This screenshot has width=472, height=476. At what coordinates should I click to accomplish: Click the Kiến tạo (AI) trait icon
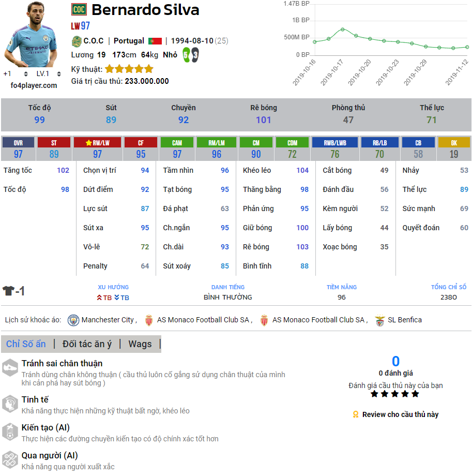pos(10,432)
